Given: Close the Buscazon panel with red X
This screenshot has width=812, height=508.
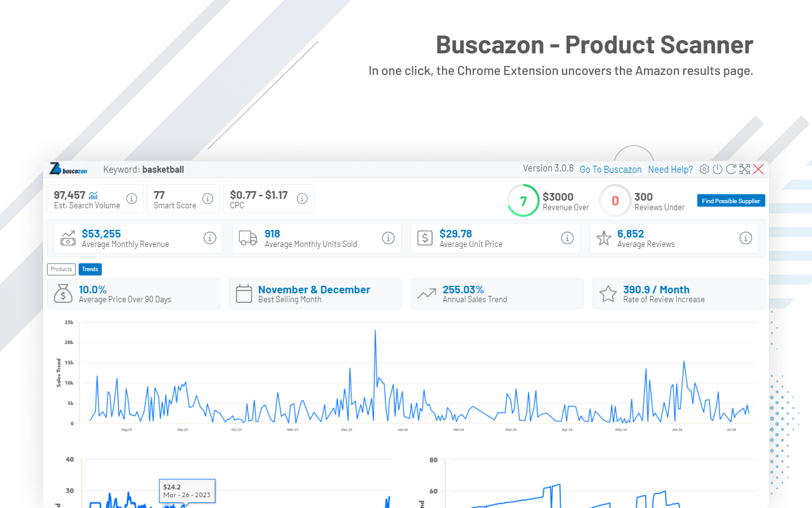Looking at the screenshot, I should [x=758, y=169].
